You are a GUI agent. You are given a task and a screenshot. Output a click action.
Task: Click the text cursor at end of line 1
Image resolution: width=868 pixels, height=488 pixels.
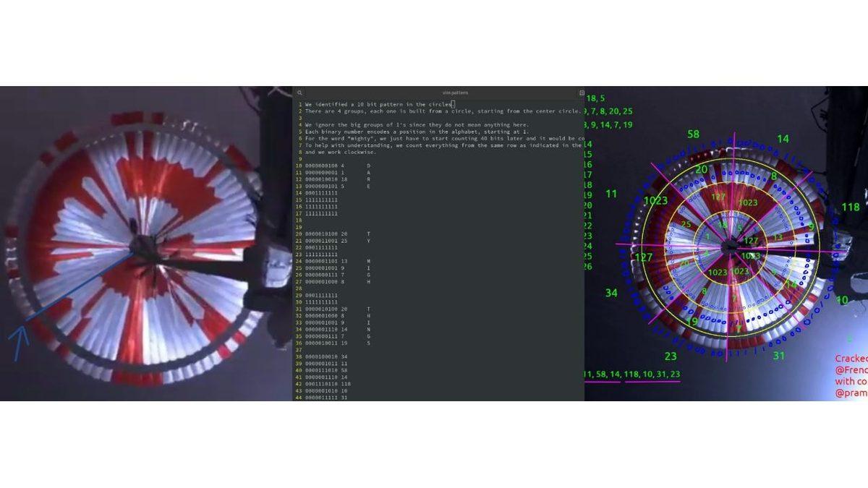(x=452, y=104)
